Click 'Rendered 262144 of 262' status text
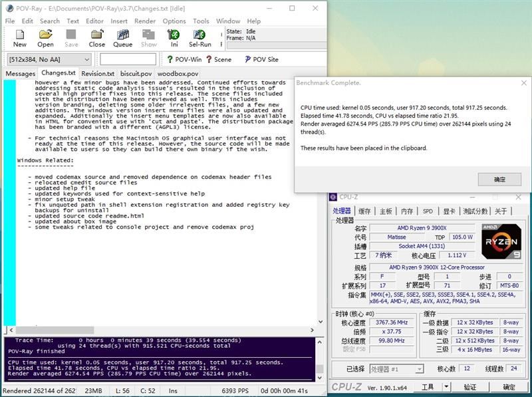The image size is (532, 397). (x=39, y=391)
